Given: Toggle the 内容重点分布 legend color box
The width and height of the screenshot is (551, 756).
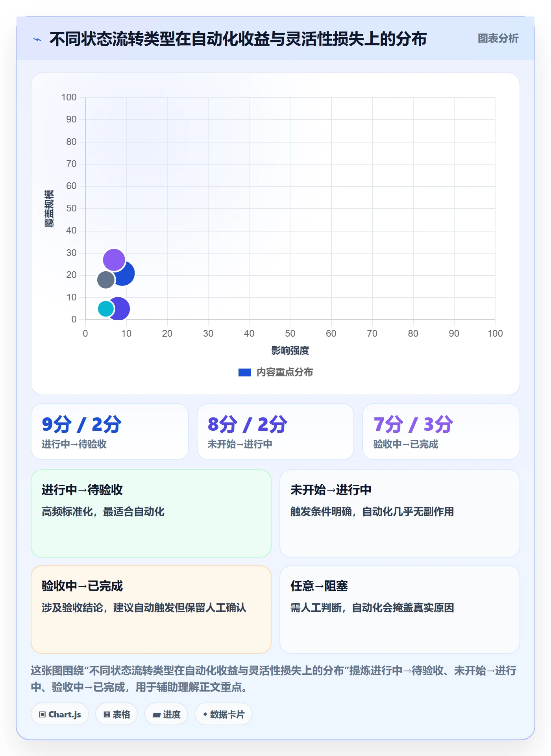Looking at the screenshot, I should tap(245, 372).
